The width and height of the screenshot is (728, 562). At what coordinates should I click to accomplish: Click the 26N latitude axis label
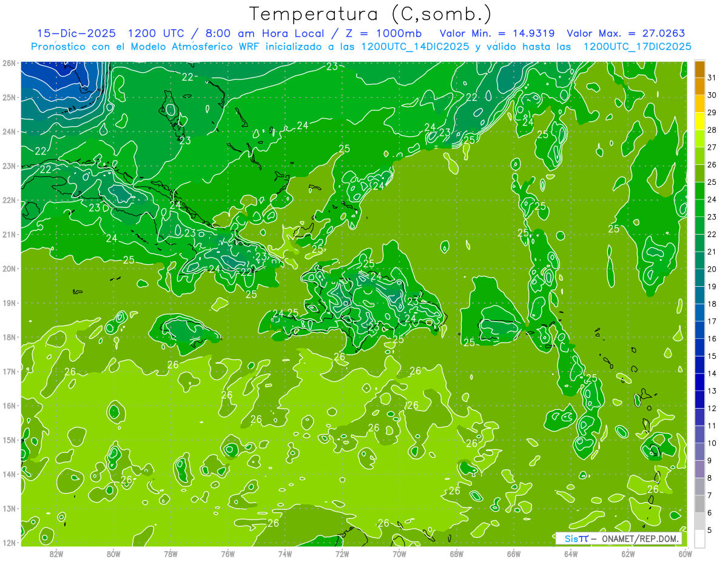9,63
